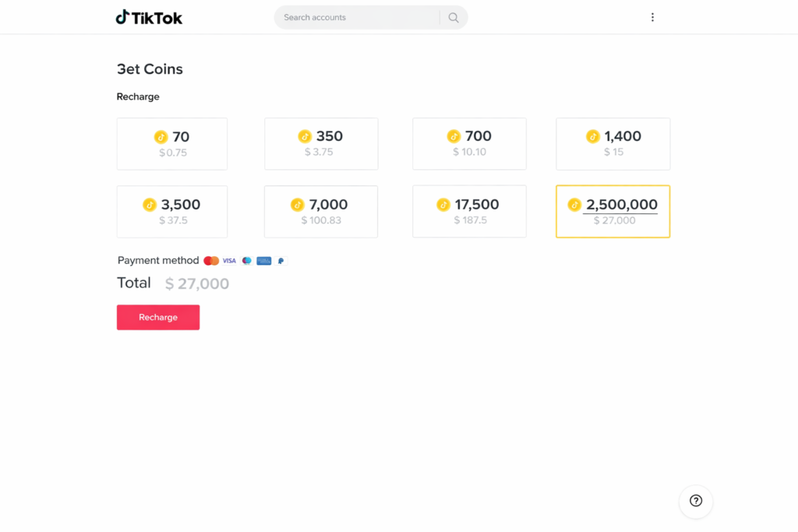Click the Maestro payment icon
This screenshot has height=532, width=798.
pyautogui.click(x=247, y=261)
